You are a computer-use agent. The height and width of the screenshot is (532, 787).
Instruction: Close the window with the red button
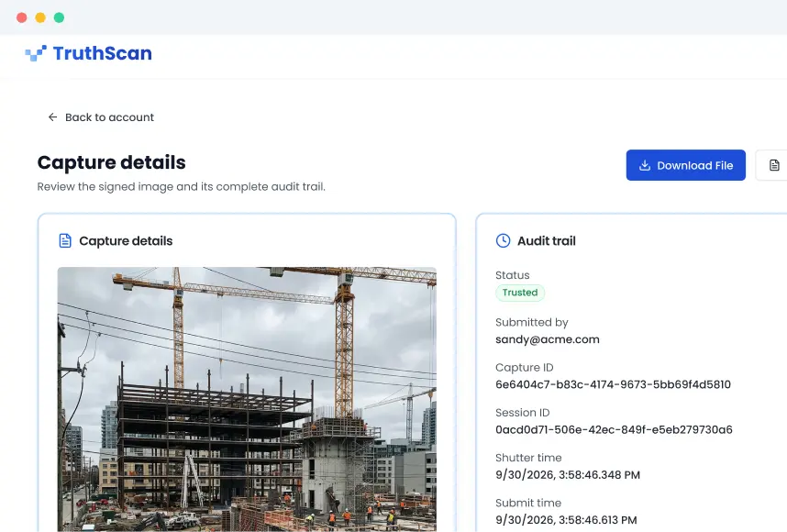tap(22, 17)
